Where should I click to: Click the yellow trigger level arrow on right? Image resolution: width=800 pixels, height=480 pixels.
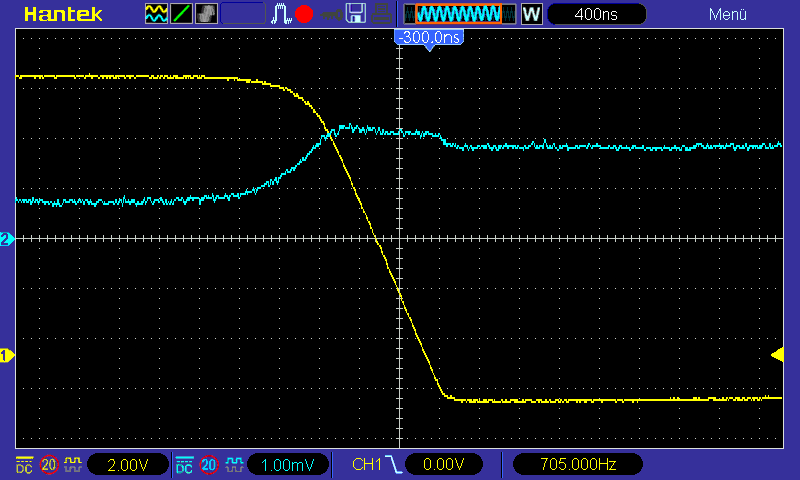tap(777, 355)
